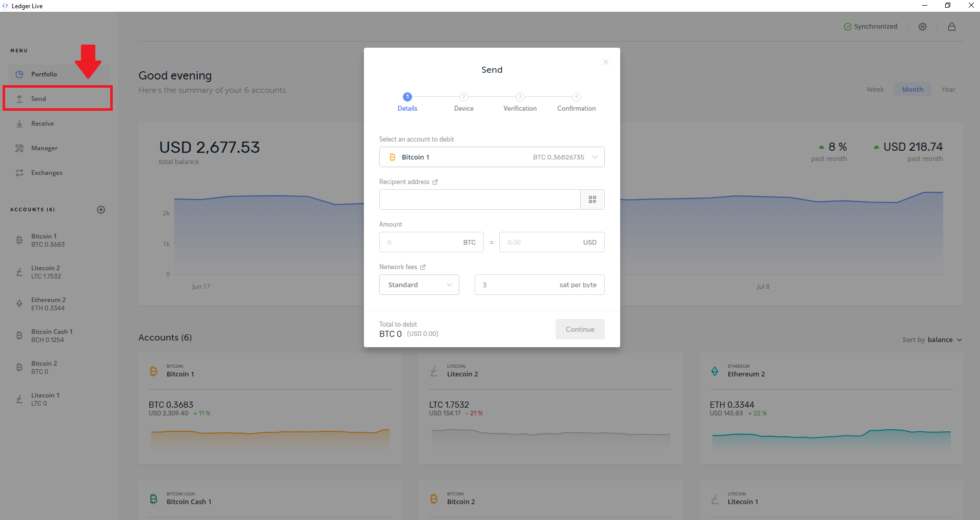Image resolution: width=980 pixels, height=520 pixels.
Task: Click the Device step in Send dialog
Action: point(464,102)
